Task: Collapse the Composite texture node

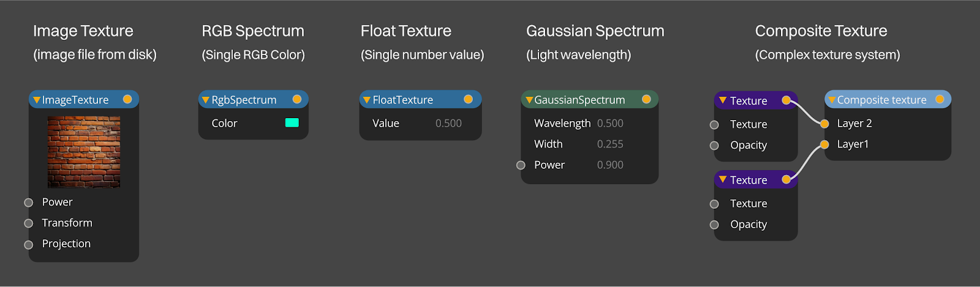Action: click(832, 100)
